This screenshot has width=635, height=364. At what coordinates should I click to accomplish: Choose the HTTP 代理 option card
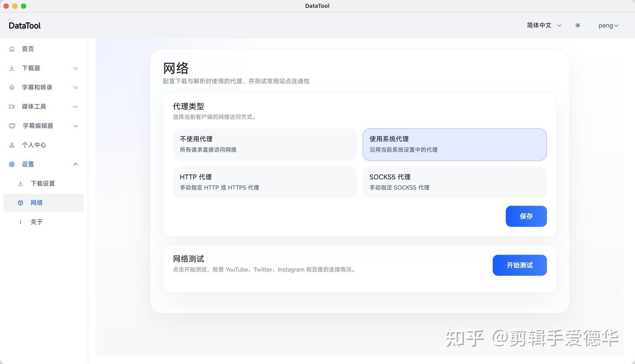point(265,182)
